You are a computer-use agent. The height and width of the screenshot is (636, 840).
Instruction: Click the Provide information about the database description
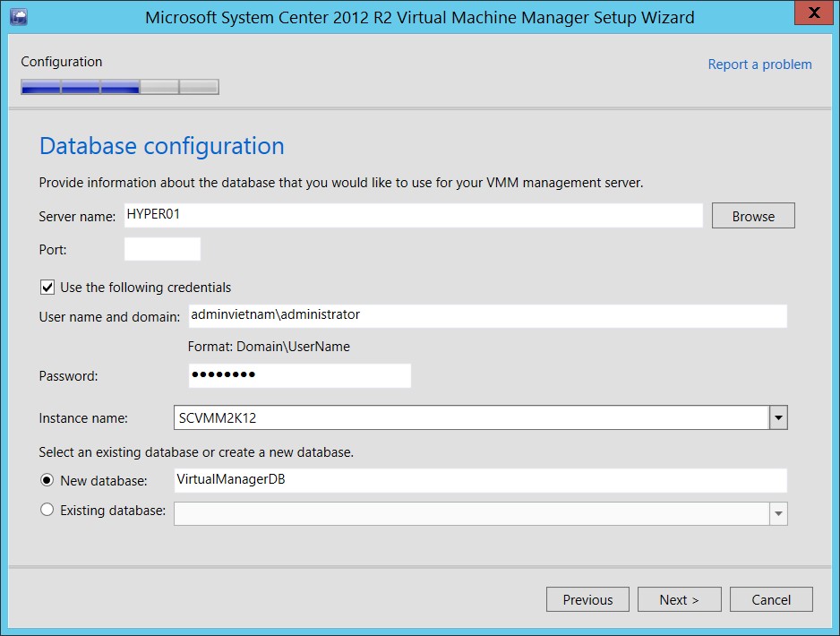(x=340, y=183)
